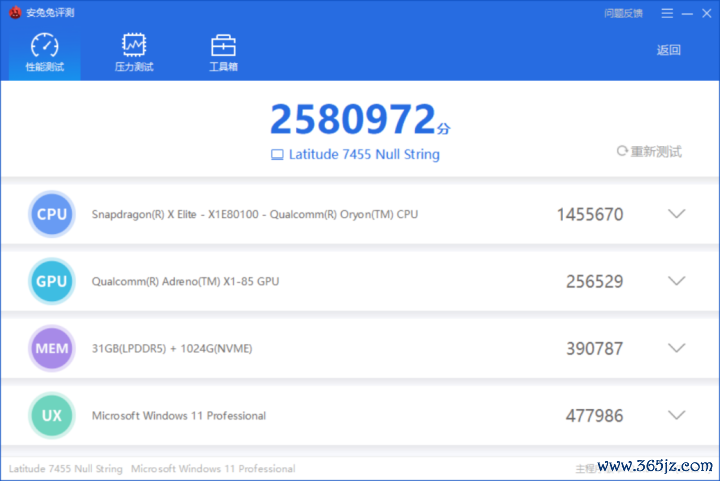The image size is (720, 481).
Task: Expand the CPU score details chevron
Action: coord(676,213)
